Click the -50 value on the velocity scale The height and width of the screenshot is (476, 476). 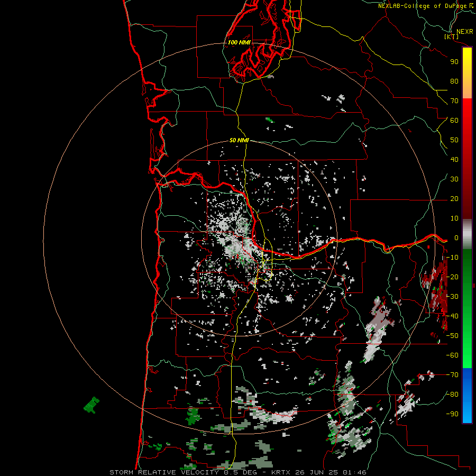(452, 336)
